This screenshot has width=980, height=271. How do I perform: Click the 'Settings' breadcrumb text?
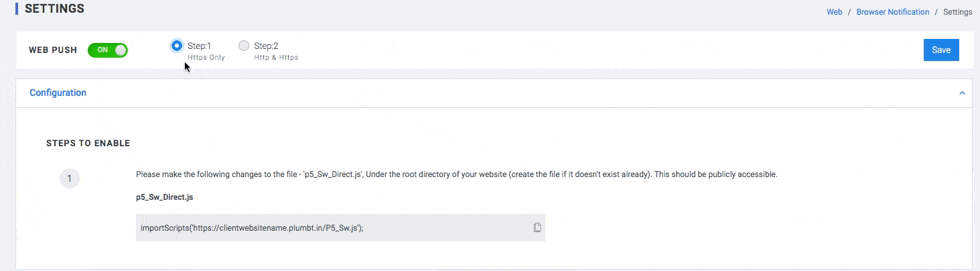pos(957,12)
